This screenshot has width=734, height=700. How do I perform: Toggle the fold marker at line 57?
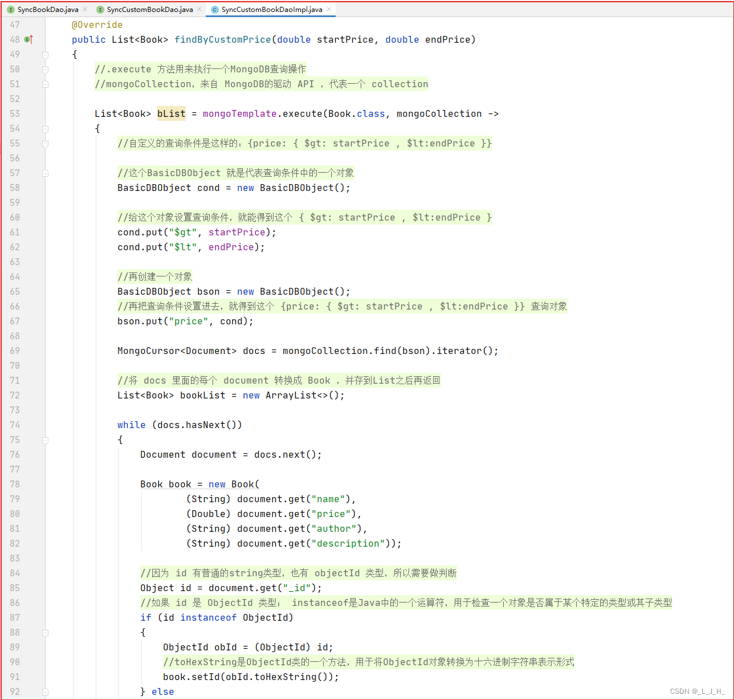pyautogui.click(x=45, y=173)
